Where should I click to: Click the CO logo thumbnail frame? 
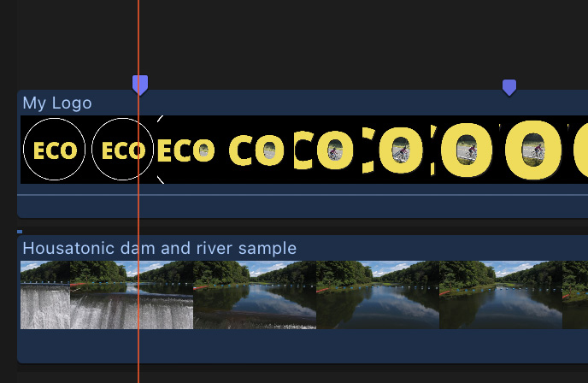click(257, 150)
